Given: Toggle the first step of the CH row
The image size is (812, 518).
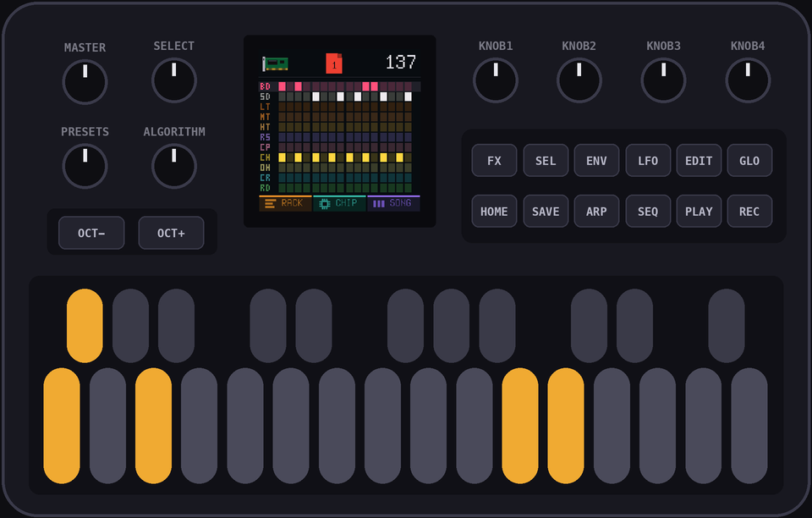Looking at the screenshot, I should click(x=283, y=157).
